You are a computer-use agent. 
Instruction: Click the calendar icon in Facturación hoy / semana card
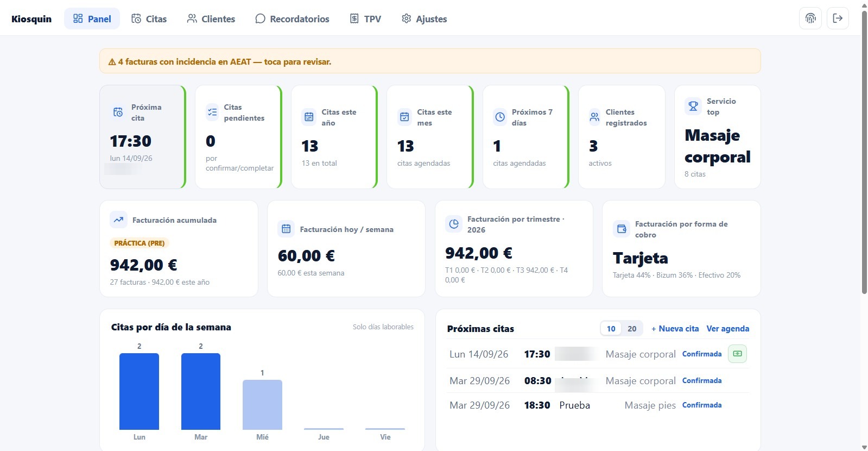[286, 229]
